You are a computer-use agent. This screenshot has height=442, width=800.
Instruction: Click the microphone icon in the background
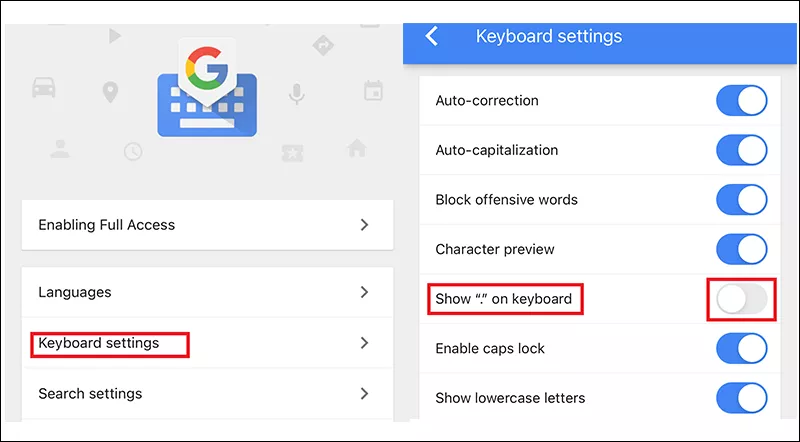[x=296, y=93]
